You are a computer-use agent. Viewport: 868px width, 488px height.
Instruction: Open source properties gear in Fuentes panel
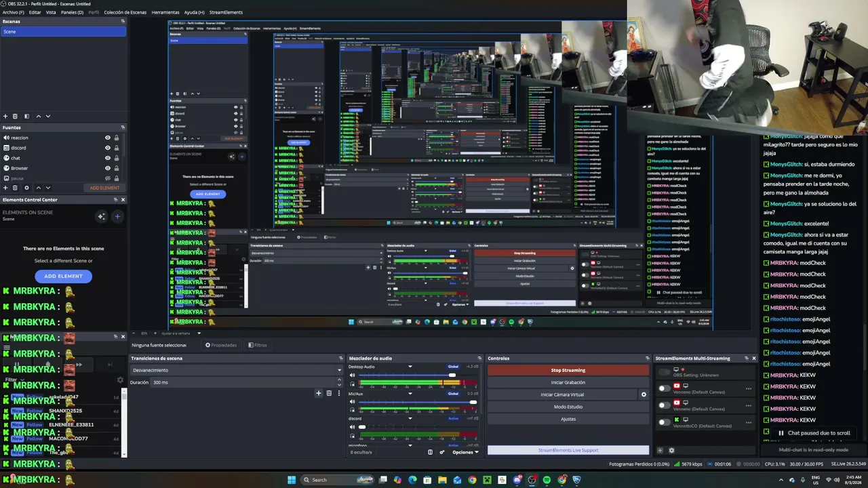27,188
